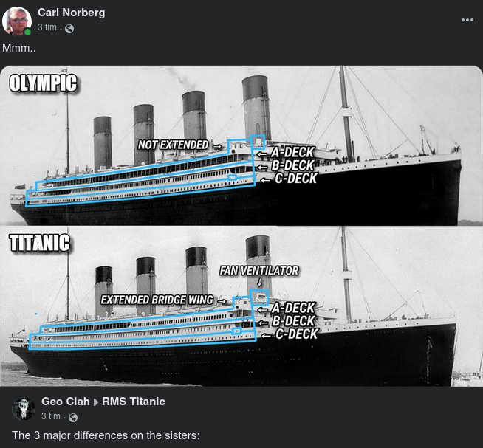The height and width of the screenshot is (448, 483).
Task: Open the RMS Titanic group link
Action: (134, 402)
